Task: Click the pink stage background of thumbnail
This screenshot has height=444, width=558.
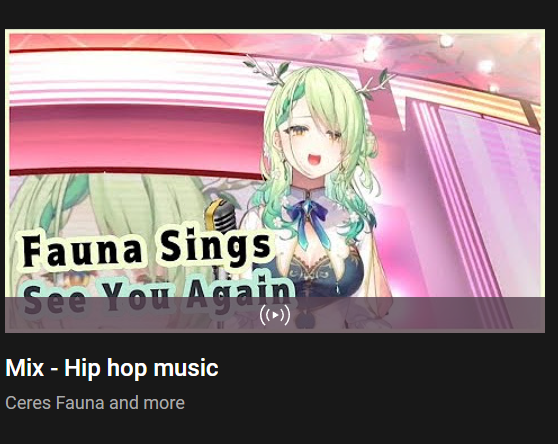Action: click(x=135, y=137)
